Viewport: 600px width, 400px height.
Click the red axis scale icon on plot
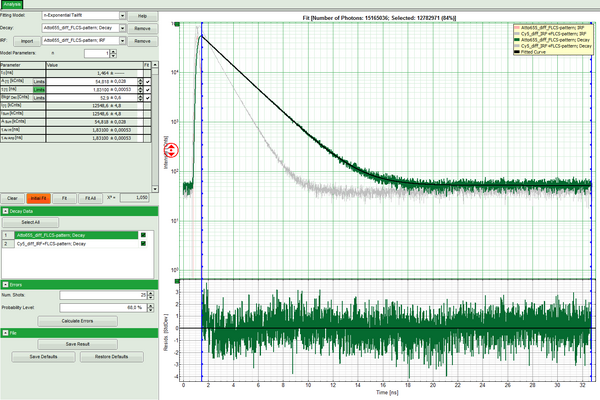coord(170,152)
